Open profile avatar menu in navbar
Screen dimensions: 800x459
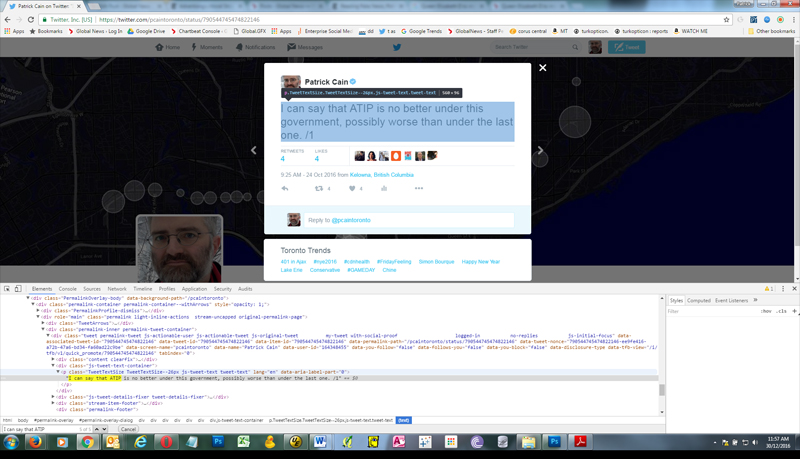click(595, 47)
